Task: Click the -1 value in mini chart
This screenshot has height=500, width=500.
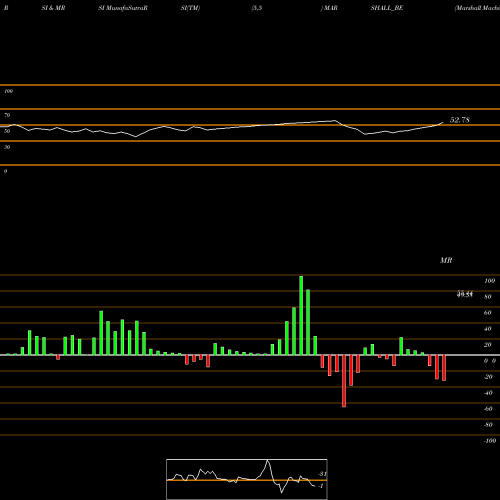Action: point(321,486)
